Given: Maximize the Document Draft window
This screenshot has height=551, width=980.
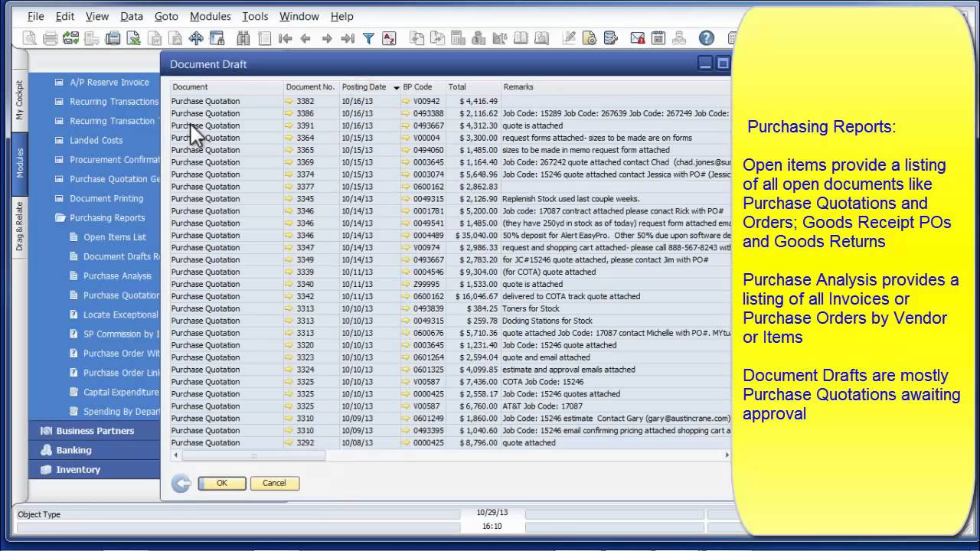Looking at the screenshot, I should [722, 64].
